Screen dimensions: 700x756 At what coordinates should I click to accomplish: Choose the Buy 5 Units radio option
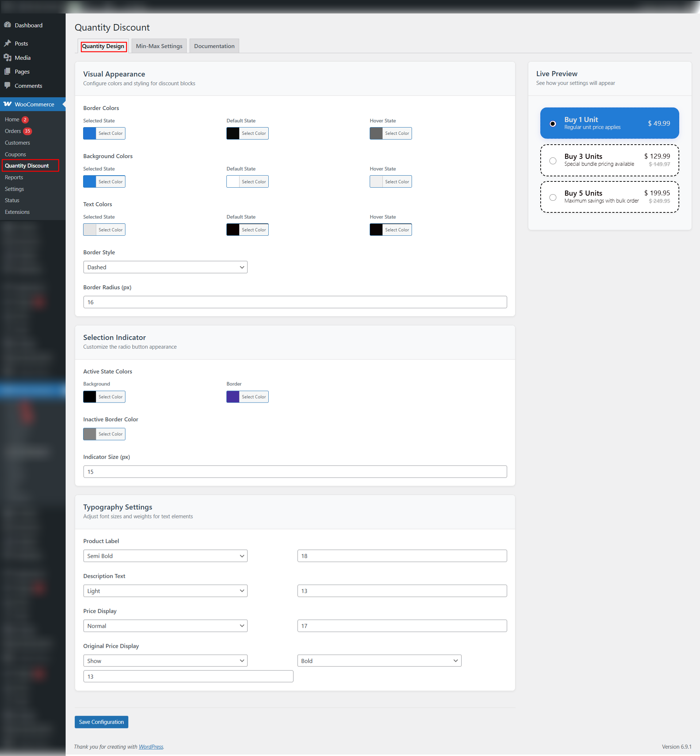553,197
